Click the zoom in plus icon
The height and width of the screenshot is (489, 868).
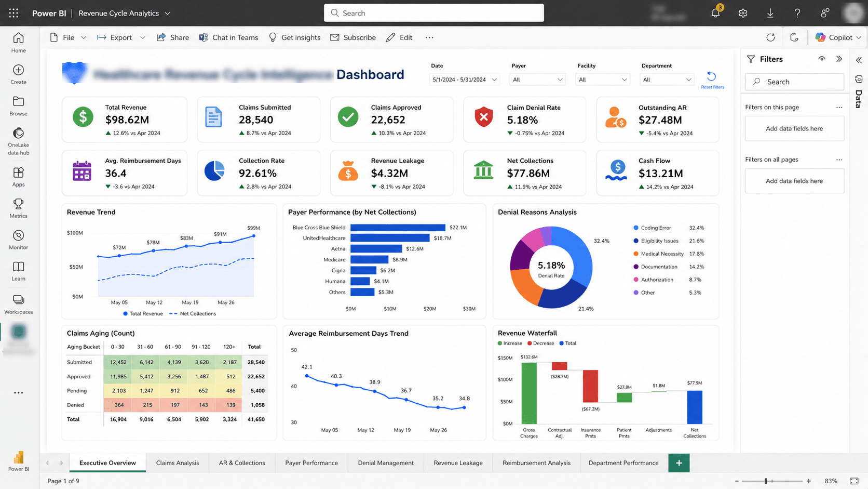pyautogui.click(x=808, y=481)
